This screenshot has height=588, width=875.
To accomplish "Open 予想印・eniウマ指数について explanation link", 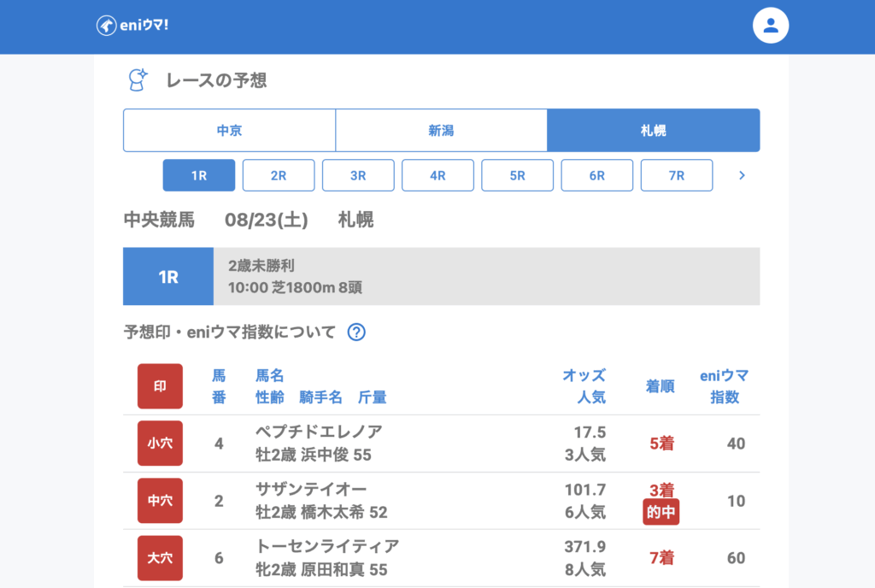I will click(230, 332).
